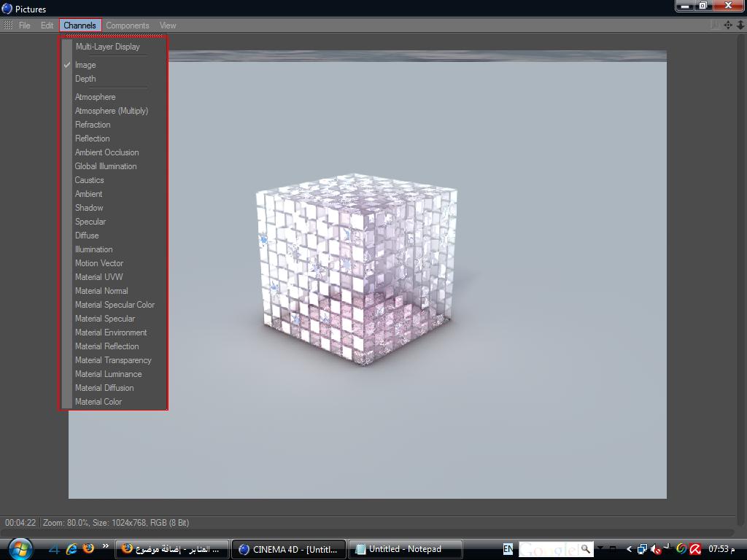The image size is (747, 560).
Task: Choose the Diffuse channel
Action: point(115,236)
